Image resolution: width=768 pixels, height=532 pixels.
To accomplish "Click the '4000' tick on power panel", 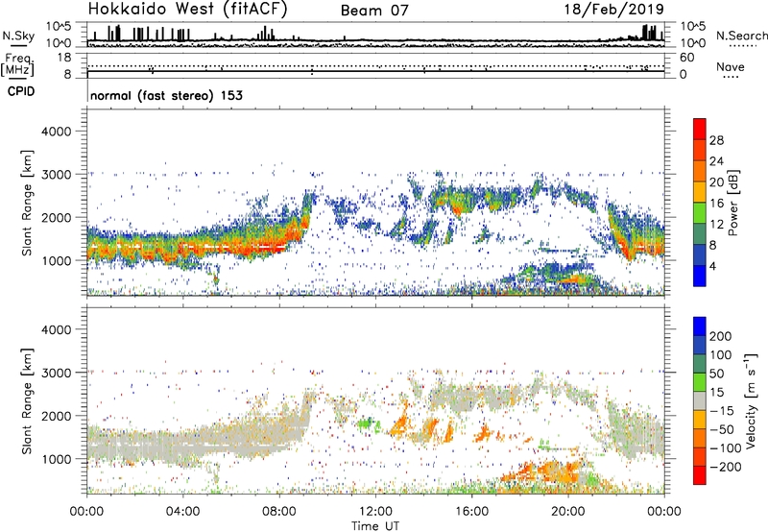I will 56,132.
